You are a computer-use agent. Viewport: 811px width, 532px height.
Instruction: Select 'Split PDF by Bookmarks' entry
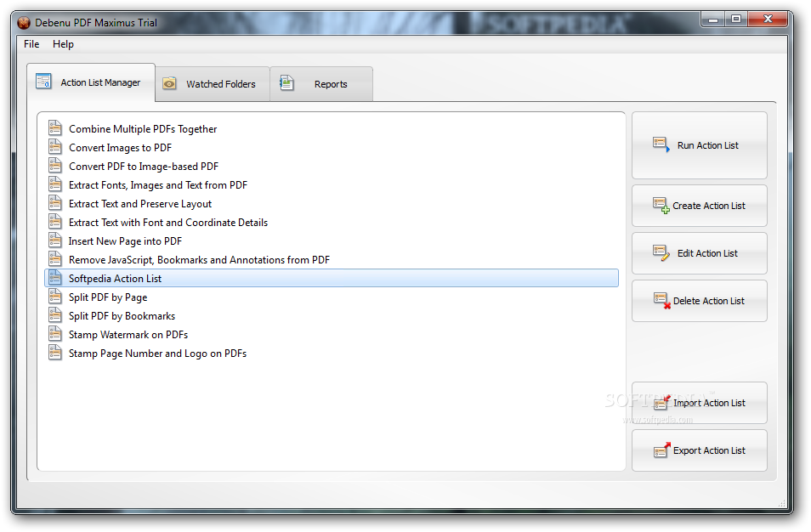pos(331,316)
